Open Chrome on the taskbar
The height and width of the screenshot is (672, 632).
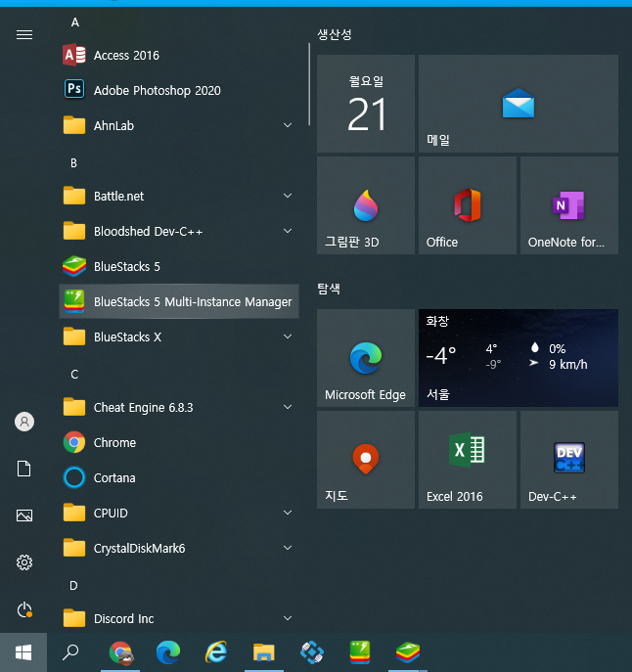coord(121,652)
